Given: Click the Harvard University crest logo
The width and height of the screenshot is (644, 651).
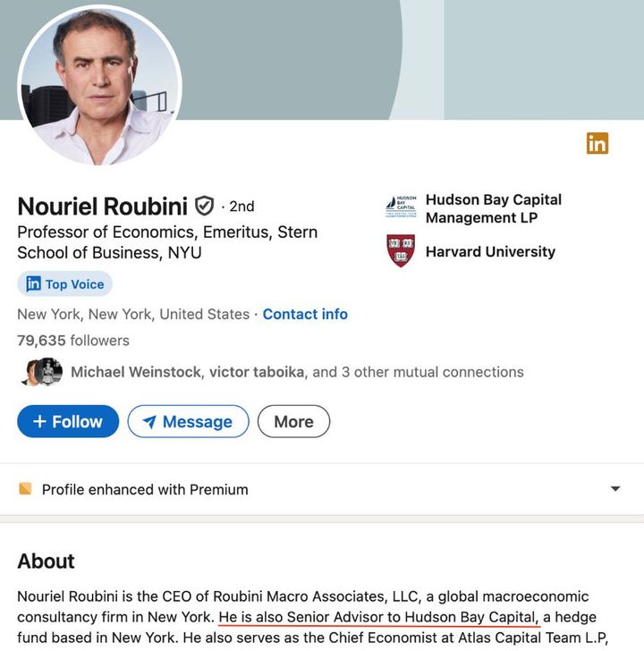Looking at the screenshot, I should click(401, 251).
